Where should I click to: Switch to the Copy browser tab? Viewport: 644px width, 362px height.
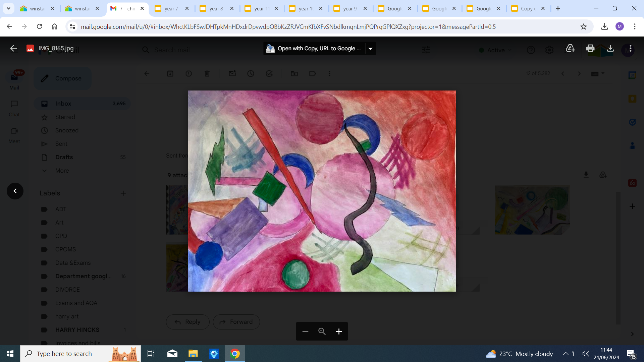click(528, 9)
